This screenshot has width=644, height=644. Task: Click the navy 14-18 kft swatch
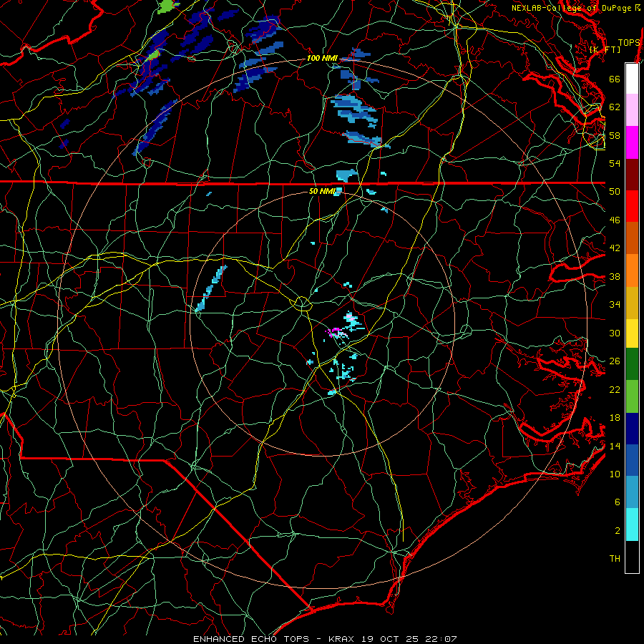632,429
